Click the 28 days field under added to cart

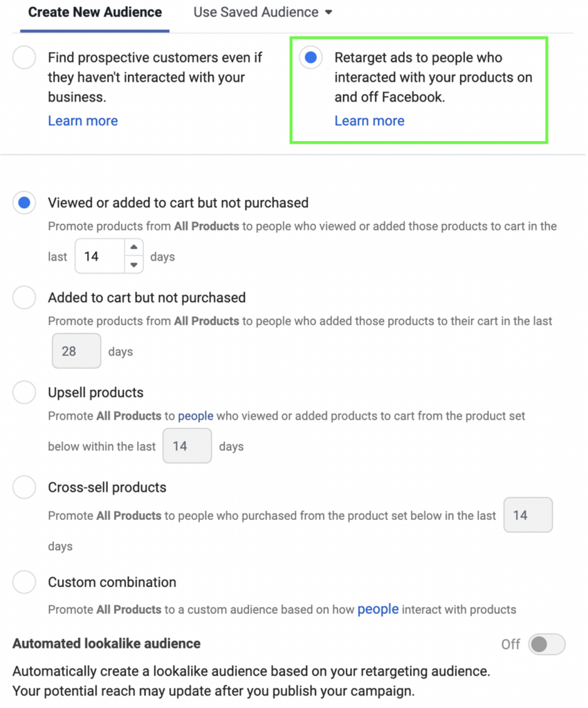(x=76, y=351)
